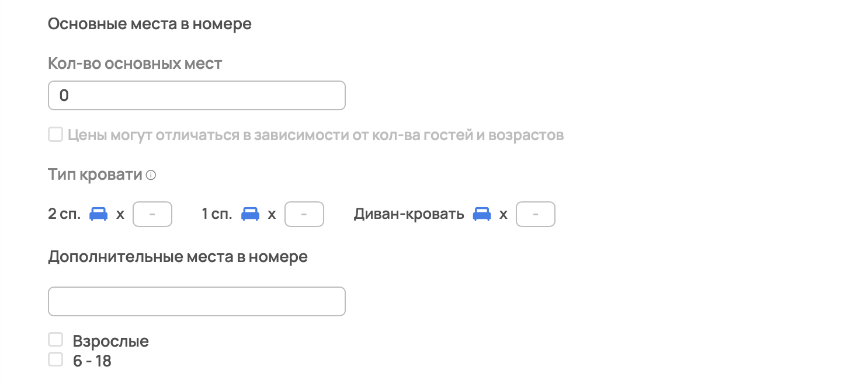The image size is (868, 384).
Task: Click the Дополнительные места в номере heading
Action: pos(178,257)
